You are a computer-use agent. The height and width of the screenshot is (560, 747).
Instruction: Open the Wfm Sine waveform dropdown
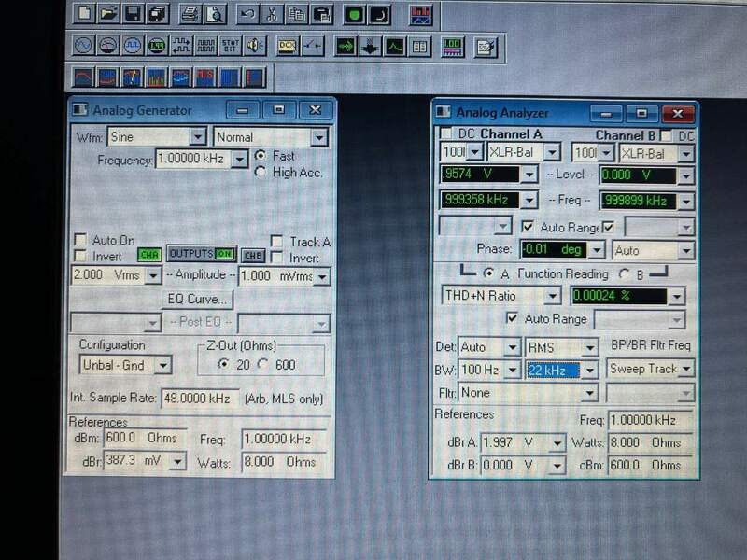[x=196, y=137]
